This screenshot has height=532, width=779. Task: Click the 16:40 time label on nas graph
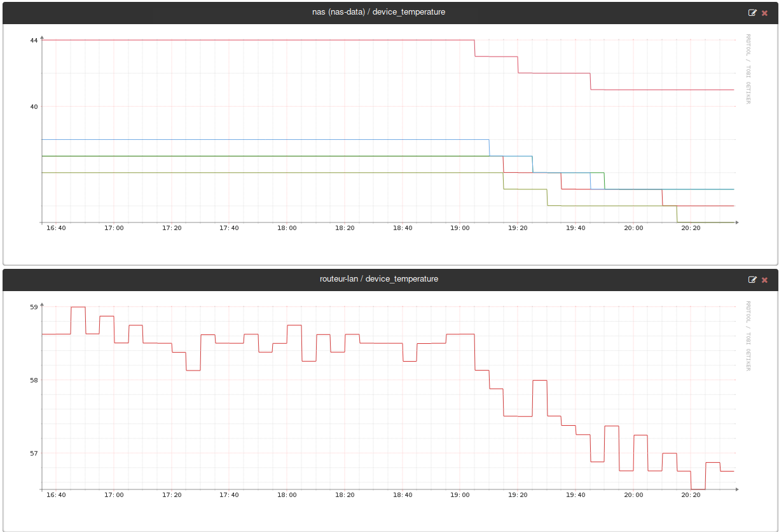pos(56,228)
